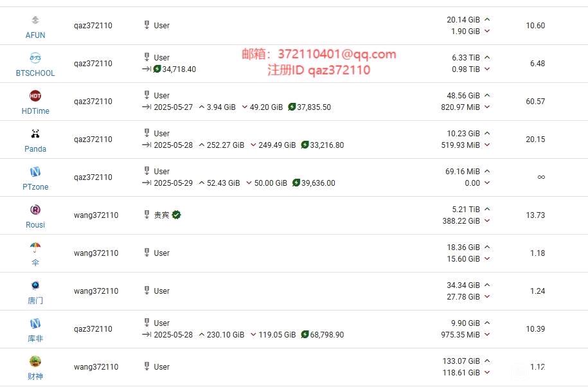Click bonus value 68,798.90 in 库非 row
The image size is (588, 387).
(x=326, y=335)
